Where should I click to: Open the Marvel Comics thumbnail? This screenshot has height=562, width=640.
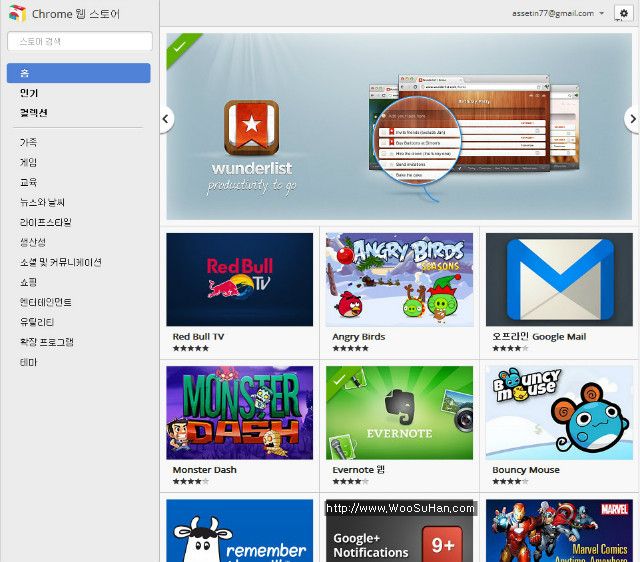click(x=559, y=531)
